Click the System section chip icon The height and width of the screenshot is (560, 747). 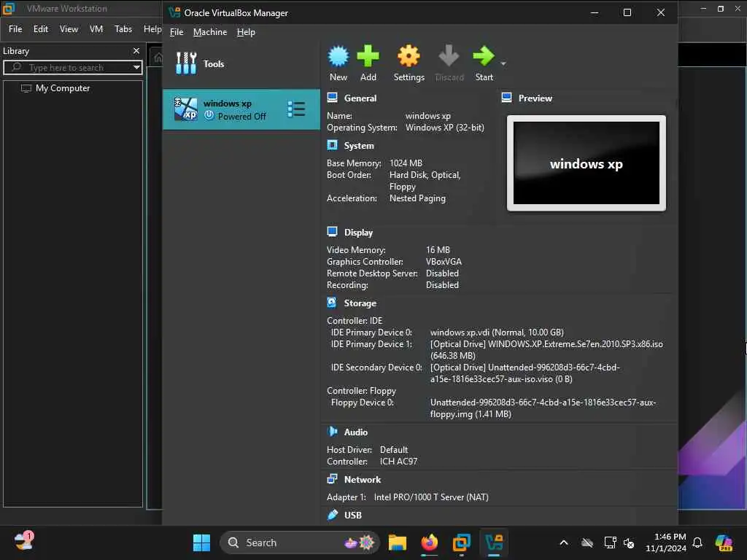click(x=332, y=145)
